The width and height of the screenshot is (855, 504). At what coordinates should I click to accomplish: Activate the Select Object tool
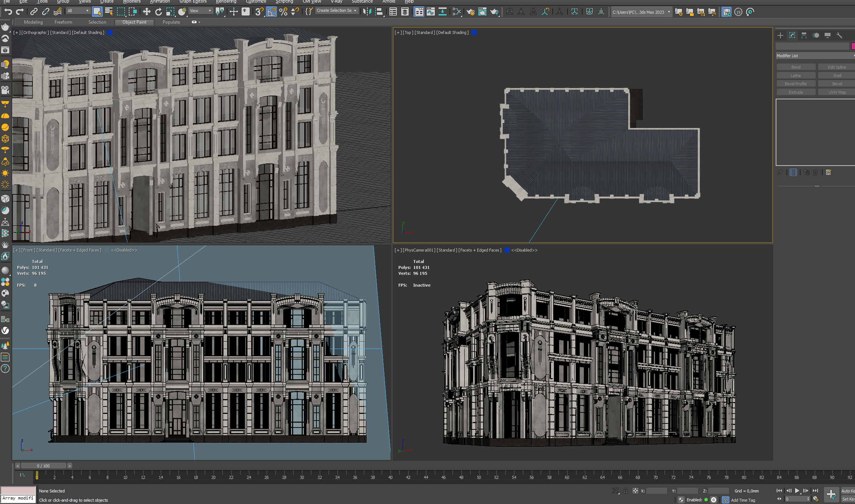[x=97, y=12]
